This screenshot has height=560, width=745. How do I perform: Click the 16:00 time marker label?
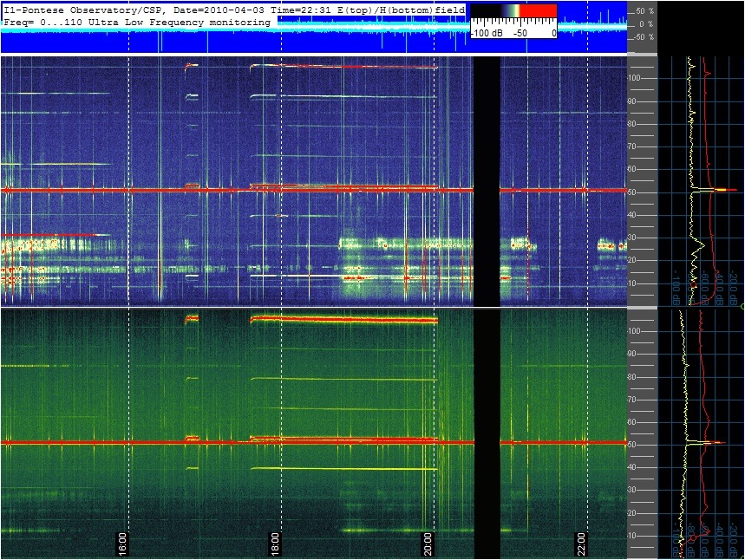click(x=122, y=544)
